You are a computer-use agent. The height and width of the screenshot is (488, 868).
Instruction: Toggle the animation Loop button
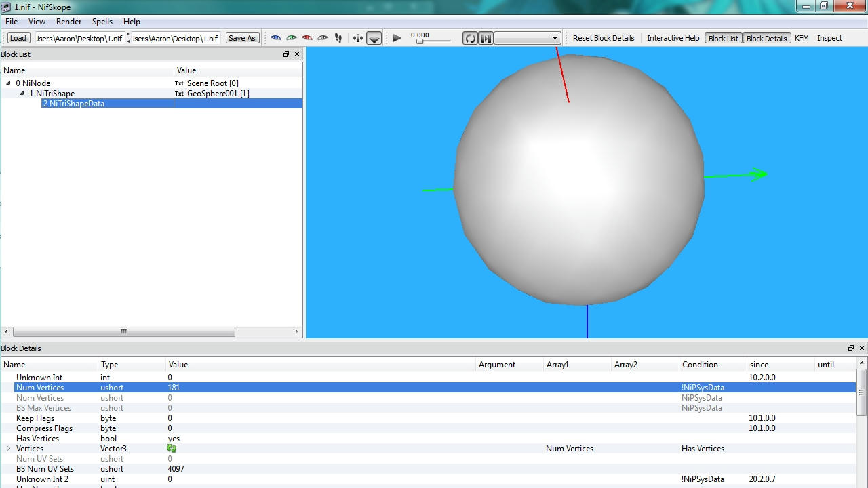point(470,38)
